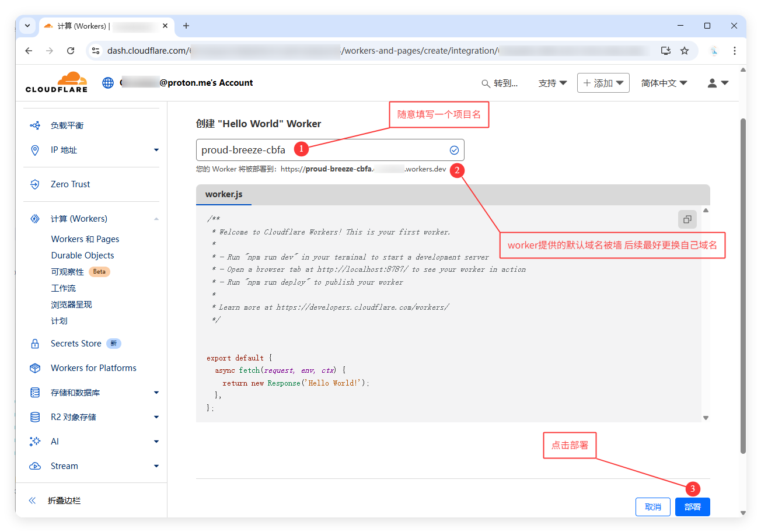Viewport: 761px width, 532px height.
Task: Click the page vertical scrollbar
Action: 742,286
